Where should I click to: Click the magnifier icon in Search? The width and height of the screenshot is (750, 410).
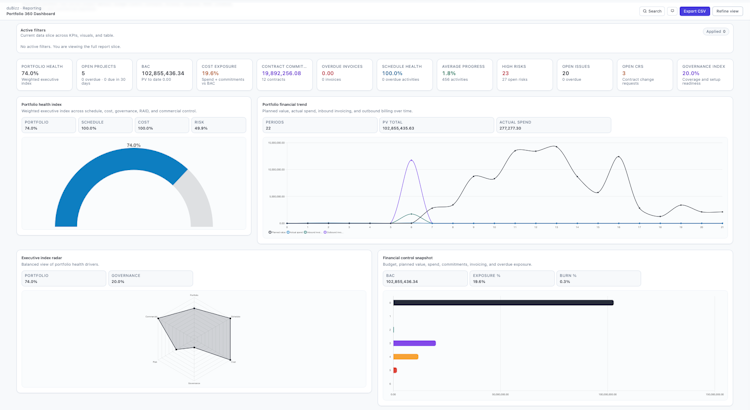point(645,11)
